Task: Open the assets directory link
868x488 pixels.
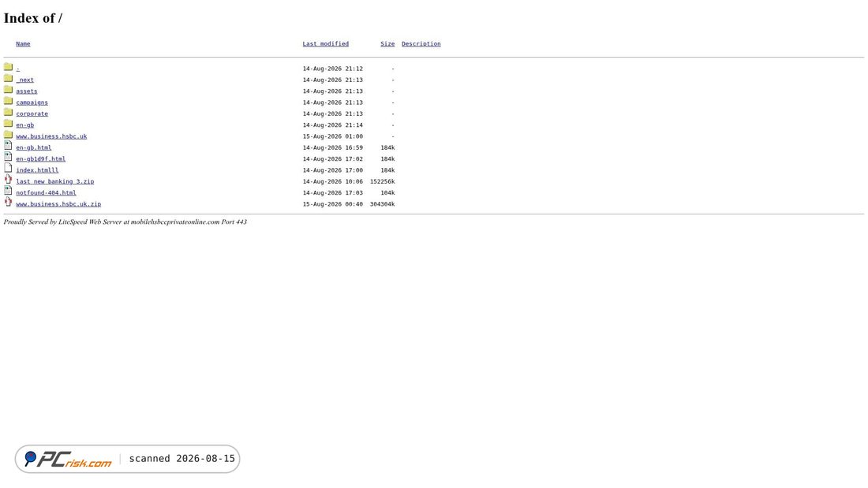Action: 27,91
